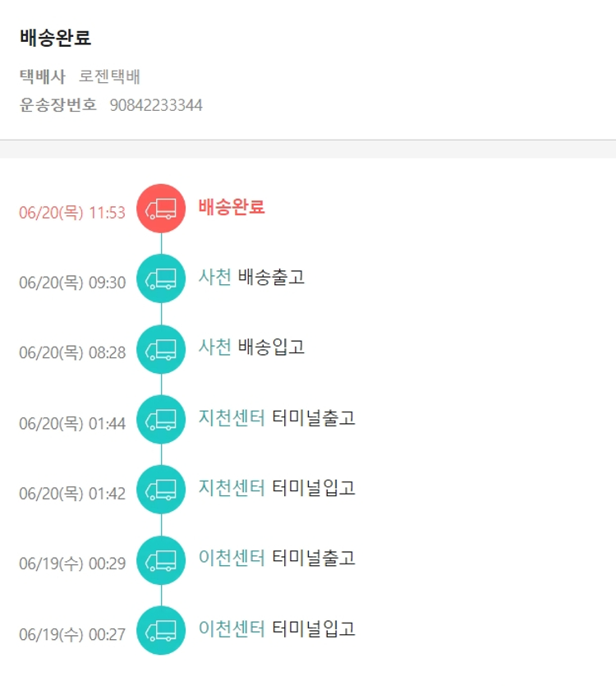
Task: Click the 사천 배송입고 status text
Action: [x=251, y=348]
